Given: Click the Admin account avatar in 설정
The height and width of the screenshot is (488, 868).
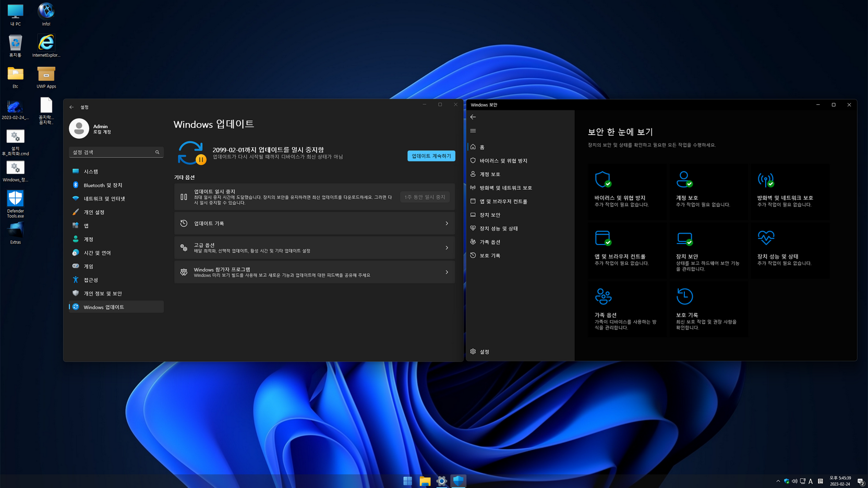Looking at the screenshot, I should click(79, 128).
